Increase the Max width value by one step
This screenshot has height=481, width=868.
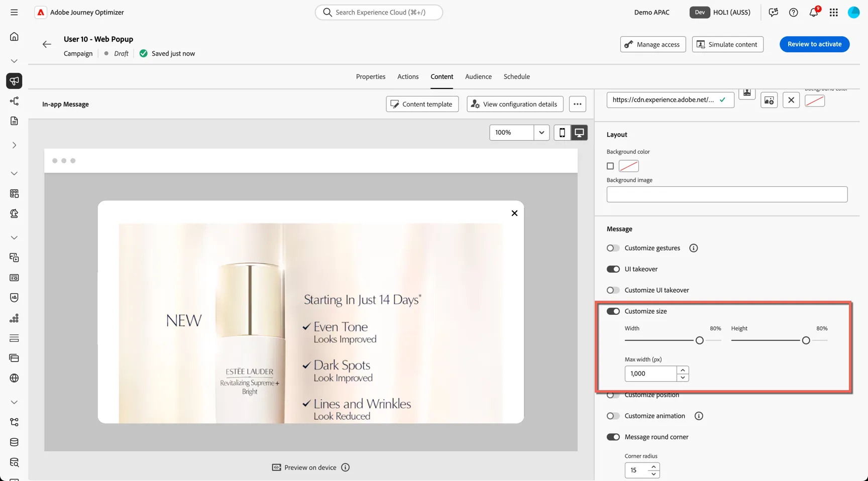click(x=683, y=370)
